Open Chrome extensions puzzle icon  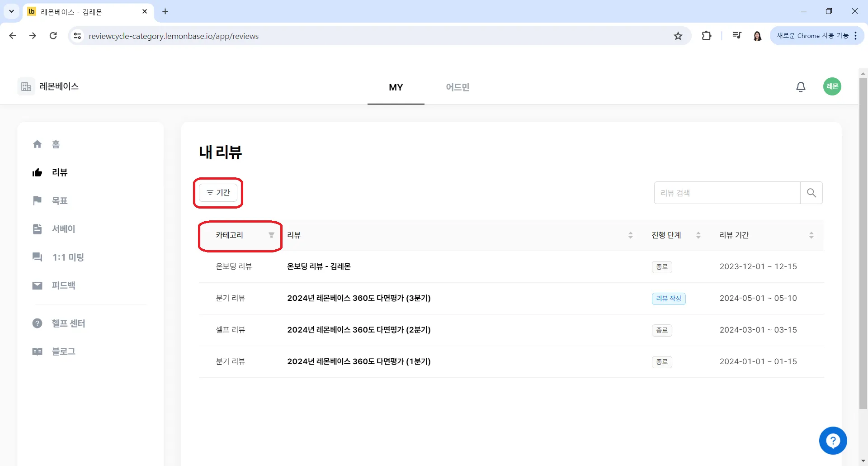pyautogui.click(x=706, y=36)
